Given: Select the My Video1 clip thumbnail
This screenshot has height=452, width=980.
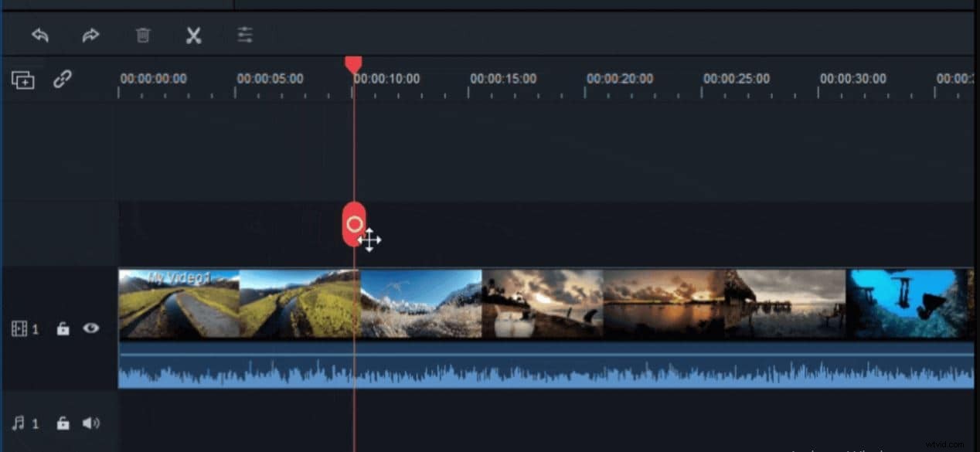Looking at the screenshot, I should click(x=178, y=304).
